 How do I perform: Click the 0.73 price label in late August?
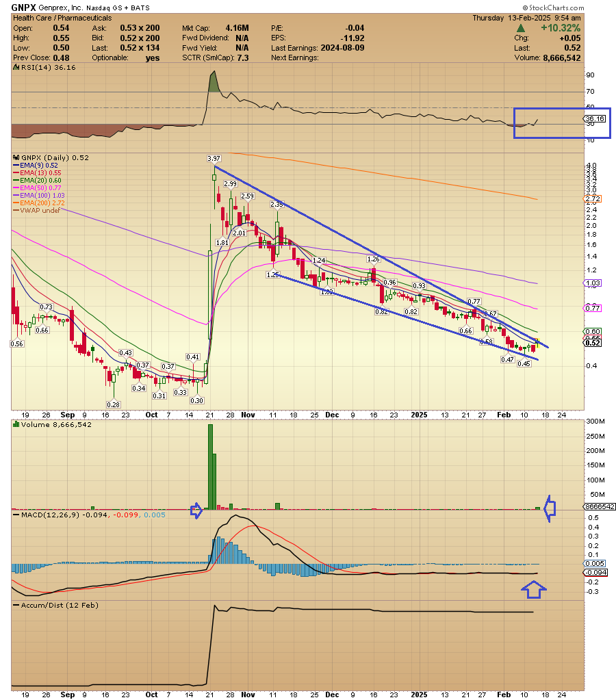pyautogui.click(x=46, y=307)
